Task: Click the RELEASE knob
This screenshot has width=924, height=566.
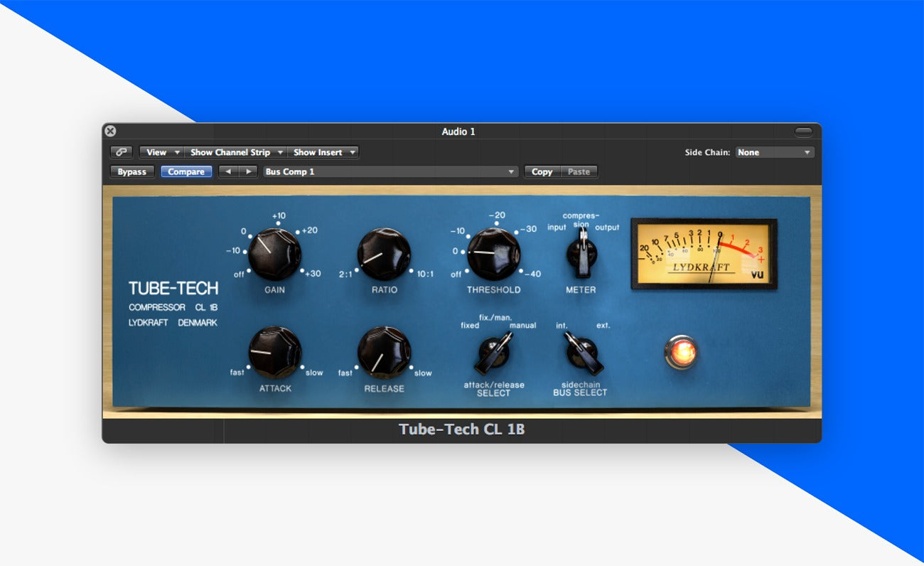Action: pyautogui.click(x=384, y=353)
